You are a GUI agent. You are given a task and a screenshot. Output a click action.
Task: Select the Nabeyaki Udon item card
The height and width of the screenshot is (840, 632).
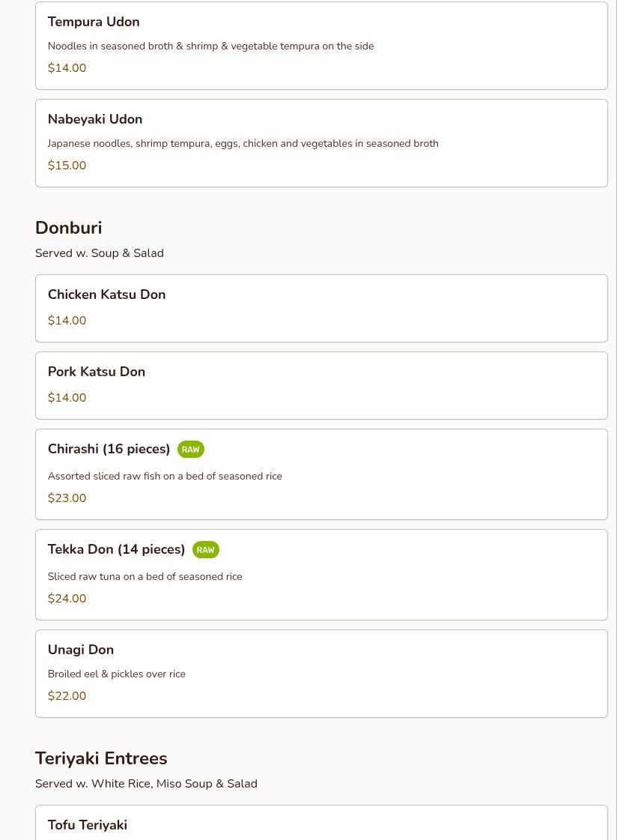95,119
